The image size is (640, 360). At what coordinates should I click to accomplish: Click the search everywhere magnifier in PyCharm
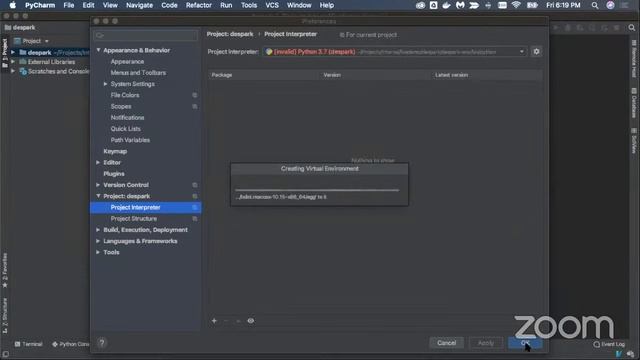(631, 28)
